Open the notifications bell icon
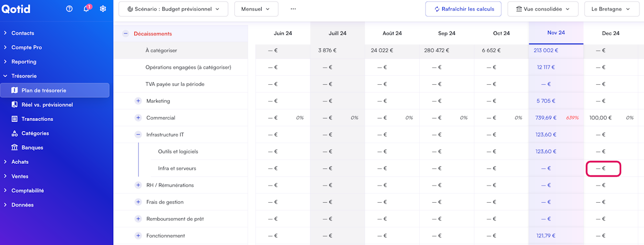 86,9
